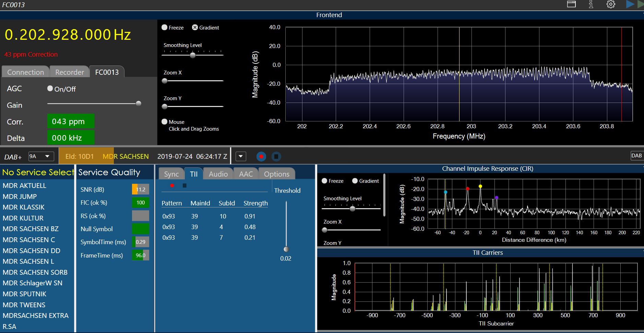The height and width of the screenshot is (333, 644).
Task: Toggle AGC On/Off
Action: (x=50, y=88)
